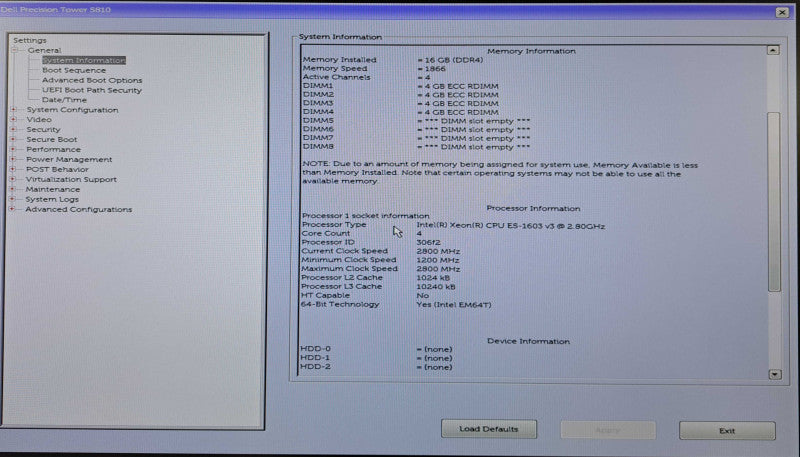800x457 pixels.
Task: Click the scroll down arrow
Action: pos(774,375)
